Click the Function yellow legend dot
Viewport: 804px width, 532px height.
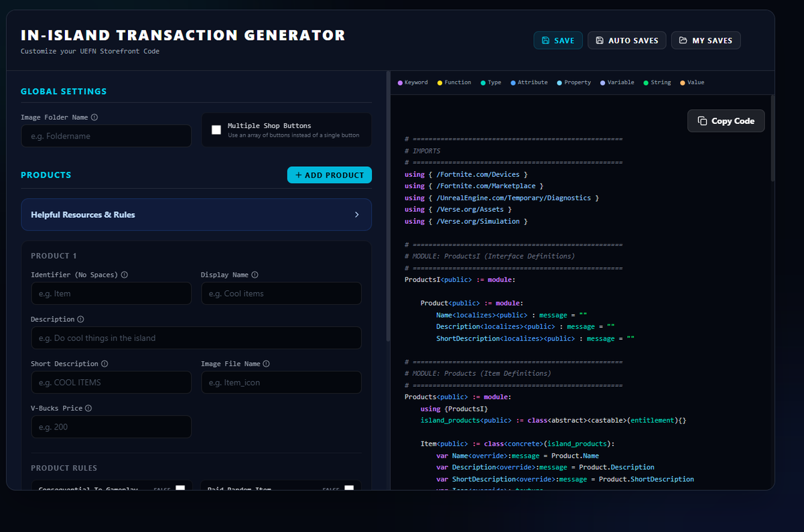[440, 83]
